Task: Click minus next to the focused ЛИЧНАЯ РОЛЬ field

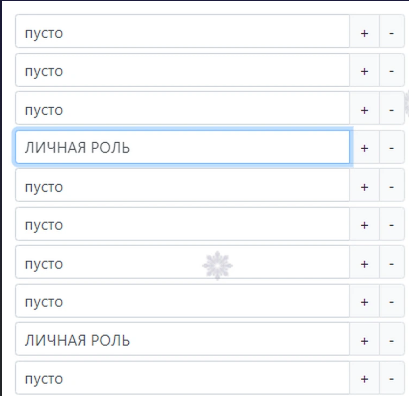Action: tap(392, 147)
